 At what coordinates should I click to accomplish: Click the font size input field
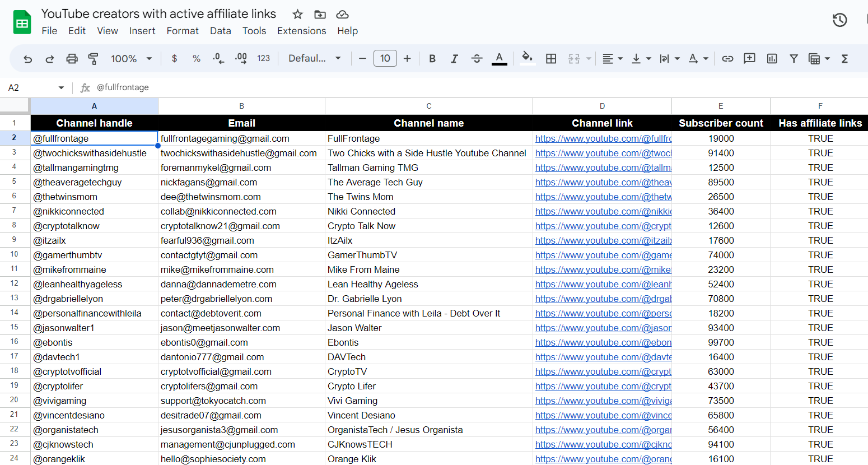[385, 58]
